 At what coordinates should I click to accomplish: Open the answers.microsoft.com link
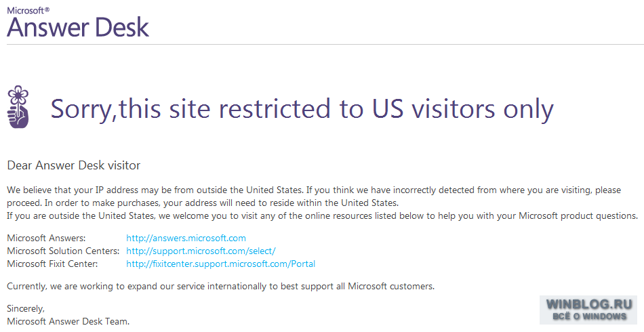click(186, 238)
